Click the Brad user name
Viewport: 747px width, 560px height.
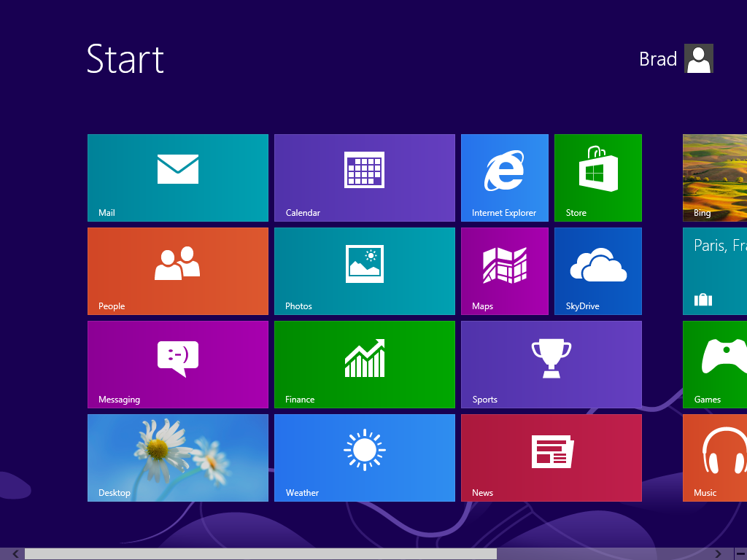pyautogui.click(x=658, y=59)
